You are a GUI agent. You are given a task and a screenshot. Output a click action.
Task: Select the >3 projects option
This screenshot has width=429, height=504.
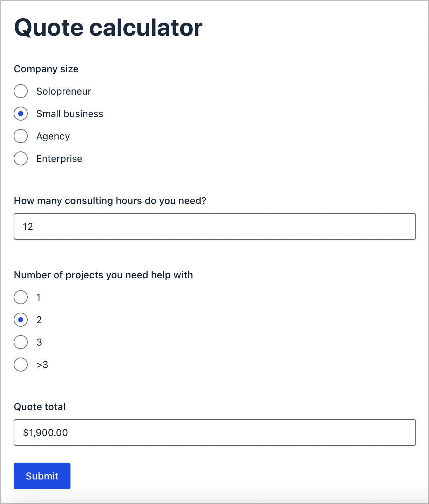click(21, 365)
